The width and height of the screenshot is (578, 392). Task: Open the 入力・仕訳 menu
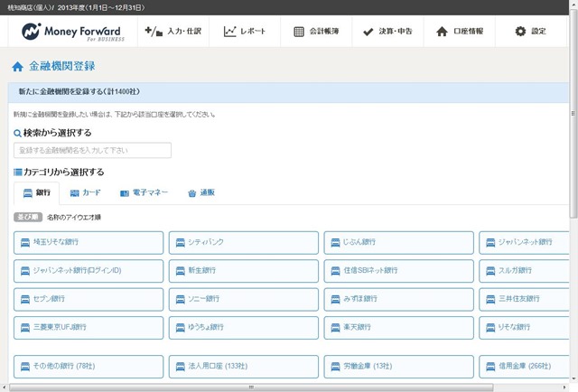coord(173,32)
